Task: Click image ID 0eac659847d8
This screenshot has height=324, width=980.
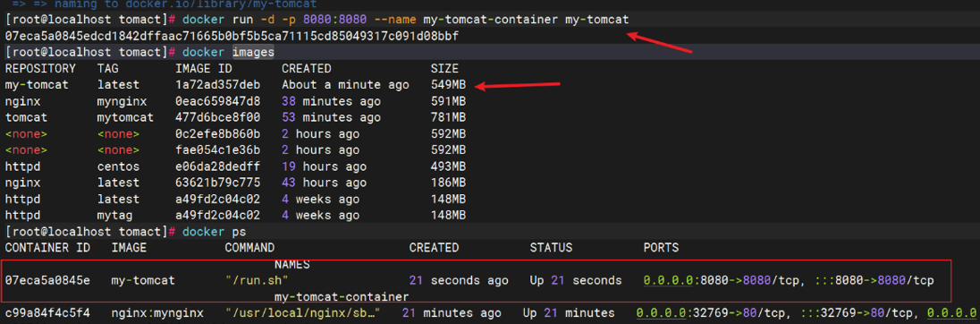Action: click(x=218, y=101)
